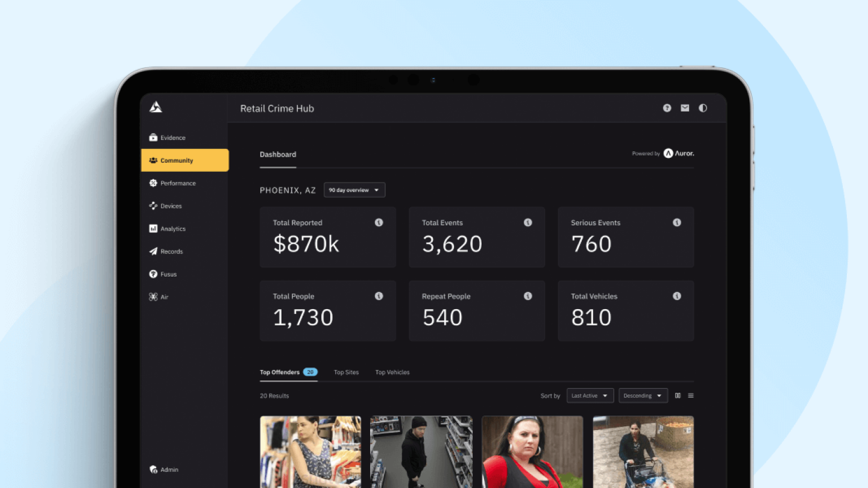Change the Descending order dropdown
This screenshot has width=868, height=488.
point(643,396)
